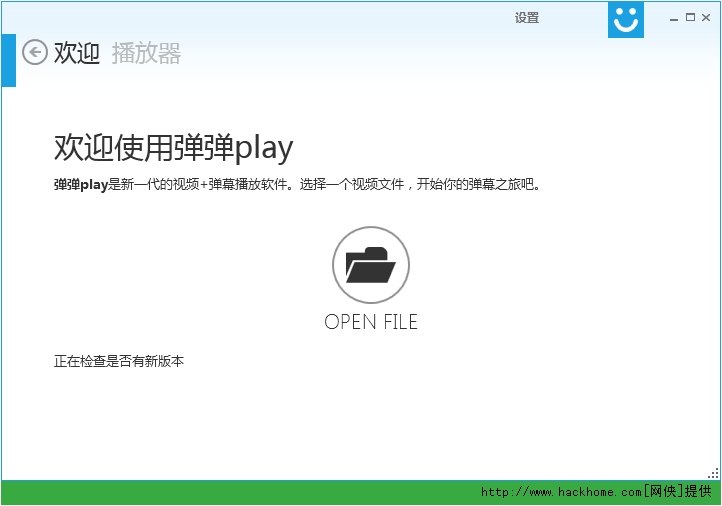722x506 pixels.
Task: Click the OPEN FILE label
Action: tap(371, 322)
